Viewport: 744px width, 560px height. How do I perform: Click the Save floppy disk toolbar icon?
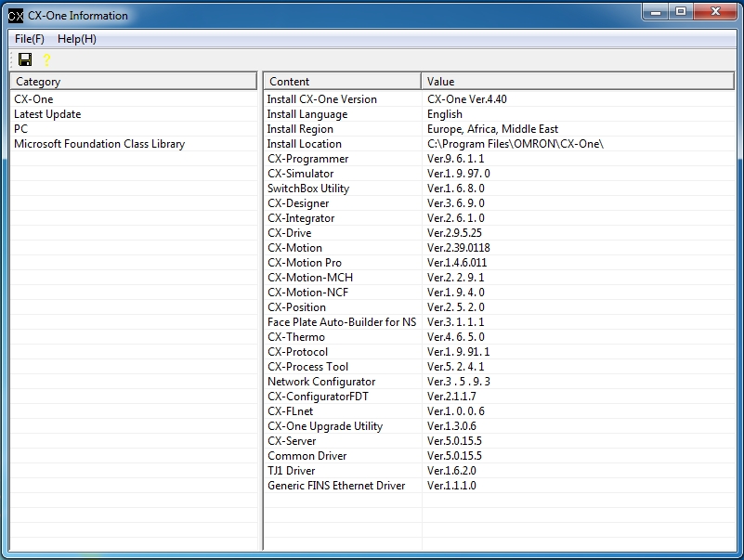pyautogui.click(x=25, y=59)
